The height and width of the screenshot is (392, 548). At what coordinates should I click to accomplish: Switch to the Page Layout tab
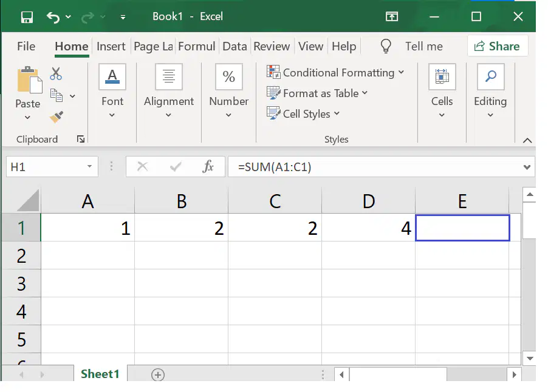tap(153, 46)
